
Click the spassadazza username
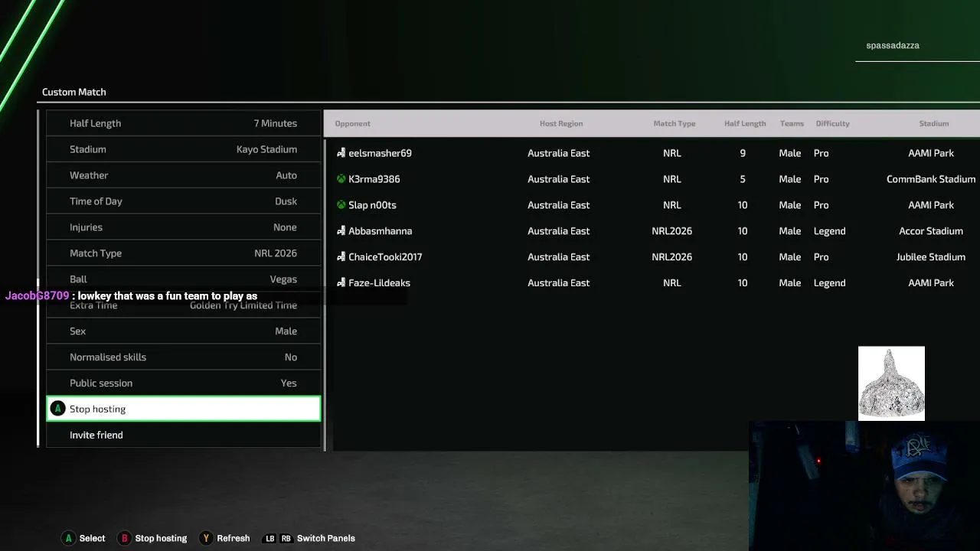coord(893,45)
